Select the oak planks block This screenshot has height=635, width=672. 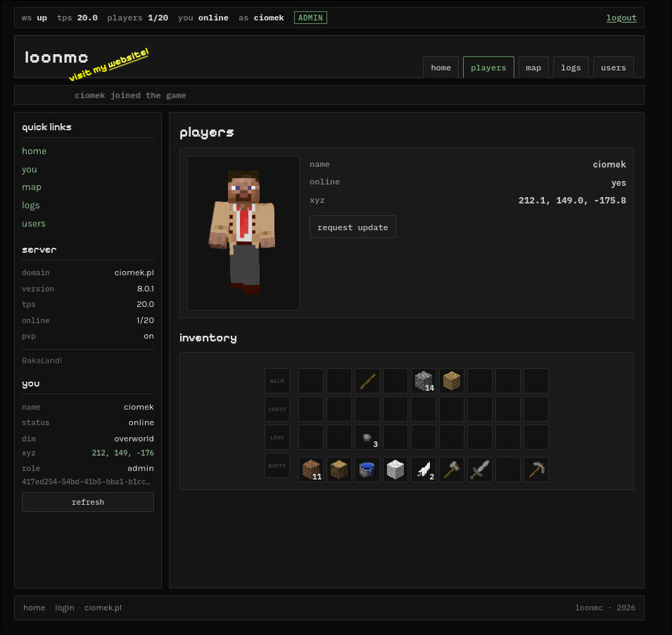point(452,381)
